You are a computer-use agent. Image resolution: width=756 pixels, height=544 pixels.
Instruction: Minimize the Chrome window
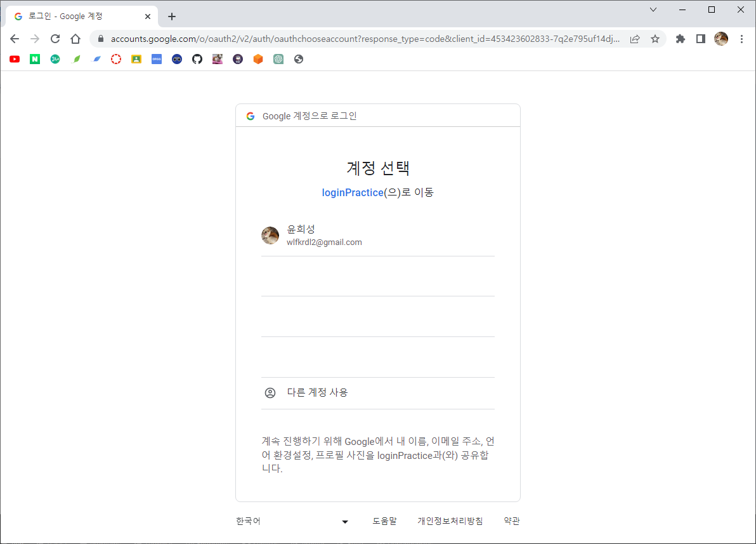click(682, 10)
